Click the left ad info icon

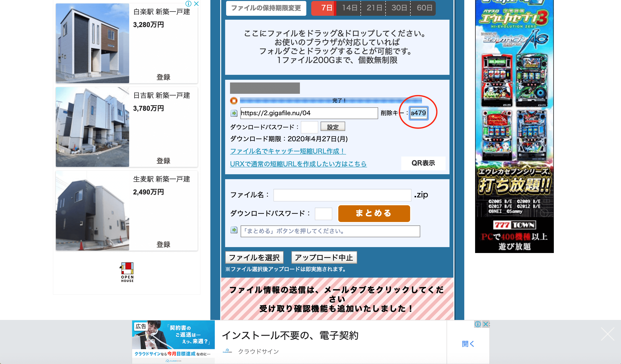(x=188, y=4)
